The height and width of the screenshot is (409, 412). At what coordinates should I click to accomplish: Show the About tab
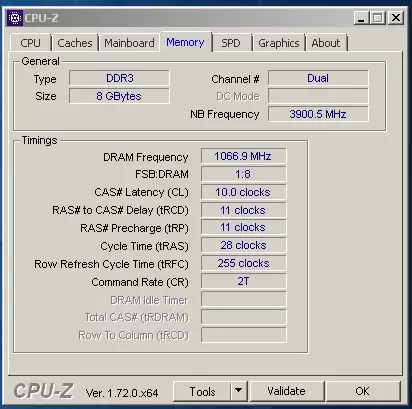pyautogui.click(x=326, y=43)
